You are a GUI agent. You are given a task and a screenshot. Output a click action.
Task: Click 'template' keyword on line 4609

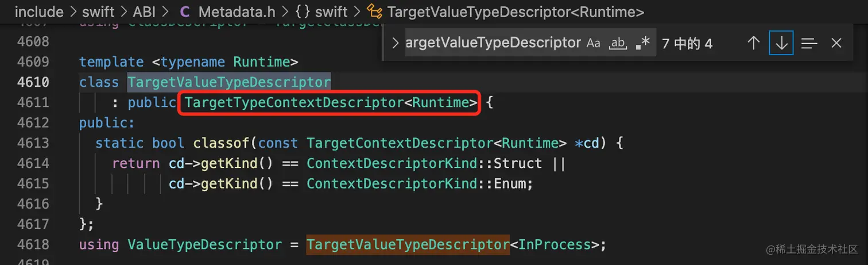pos(111,62)
